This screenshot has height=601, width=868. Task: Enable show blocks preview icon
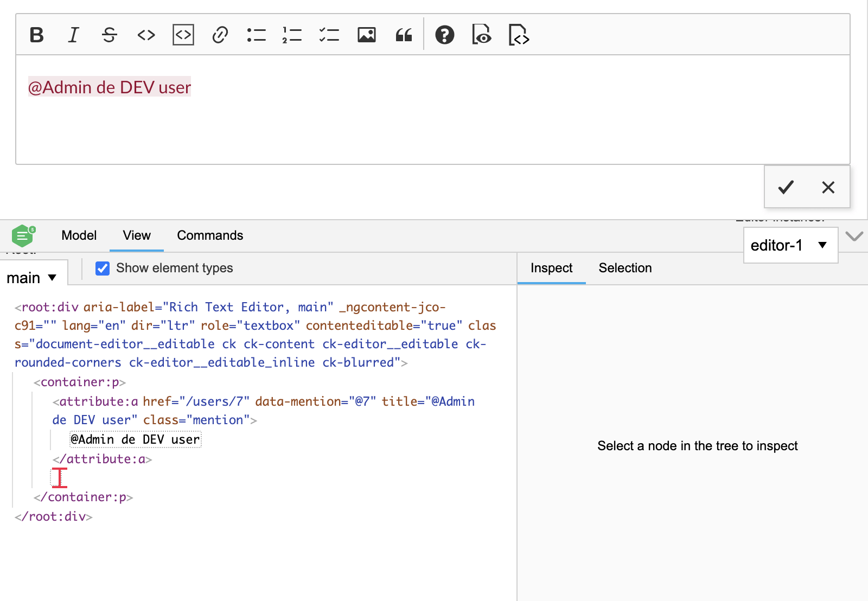pyautogui.click(x=482, y=35)
